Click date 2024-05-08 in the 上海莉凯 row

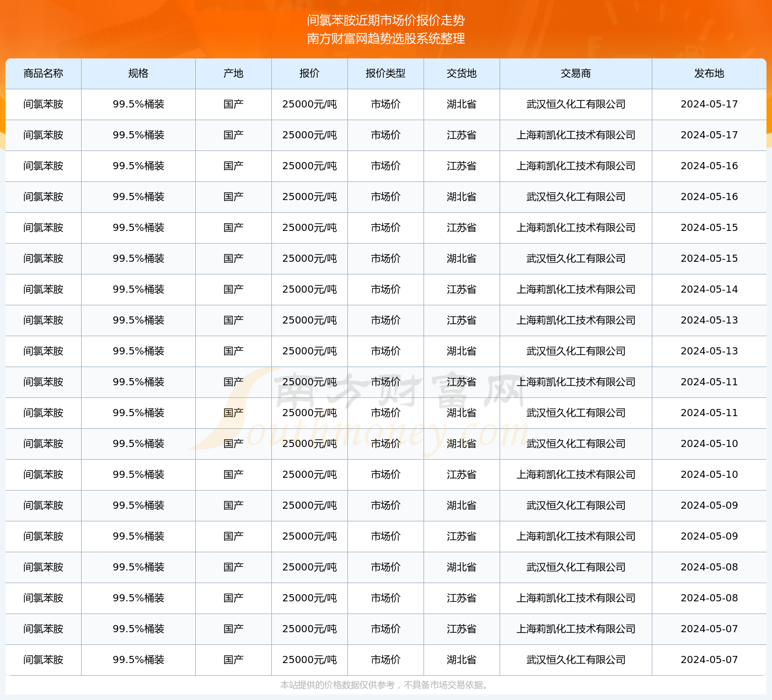(x=710, y=598)
